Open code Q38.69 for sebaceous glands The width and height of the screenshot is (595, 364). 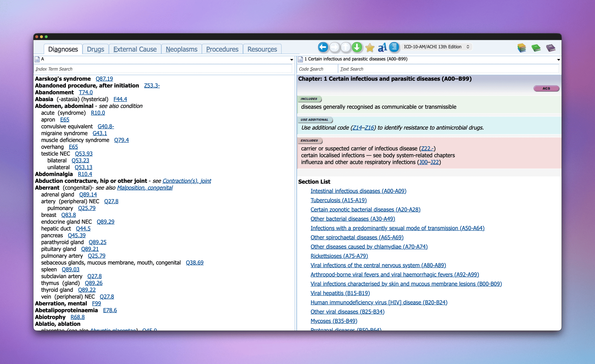coord(194,263)
